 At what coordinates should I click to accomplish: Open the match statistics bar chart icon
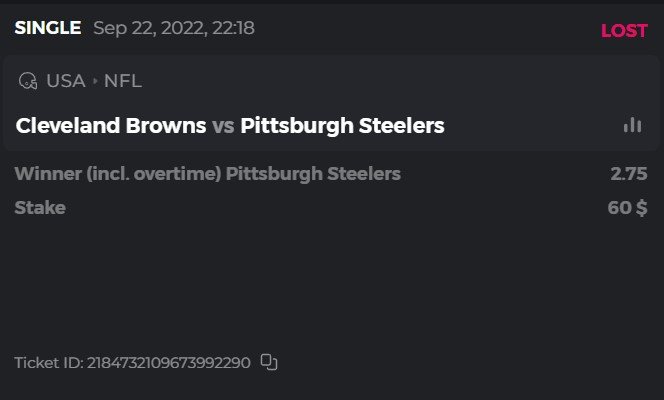632,125
